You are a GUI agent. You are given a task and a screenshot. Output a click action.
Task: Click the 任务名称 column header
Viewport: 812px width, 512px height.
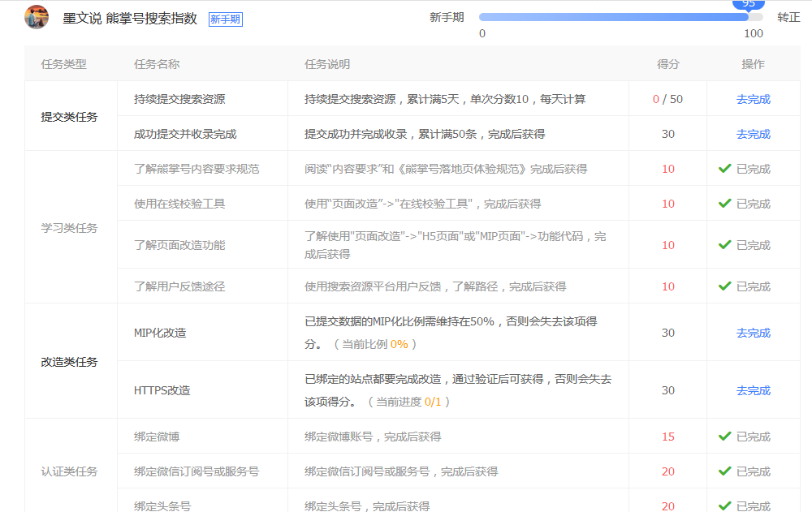(157, 64)
